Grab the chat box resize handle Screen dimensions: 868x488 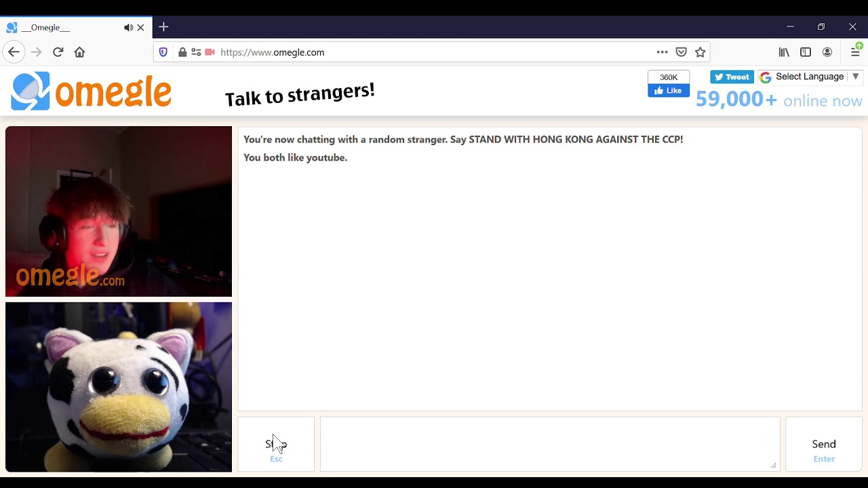pyautogui.click(x=773, y=465)
